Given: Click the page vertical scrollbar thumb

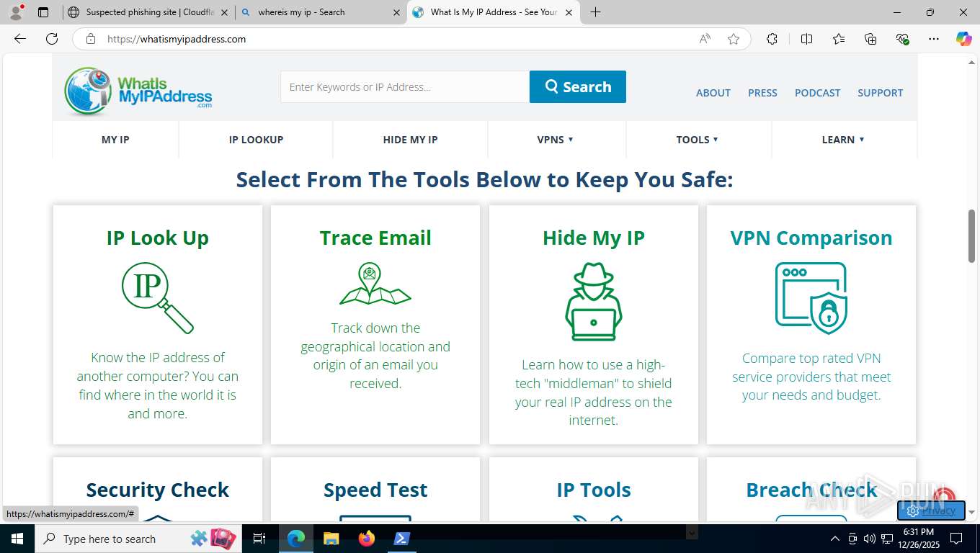Looking at the screenshot, I should 972,237.
